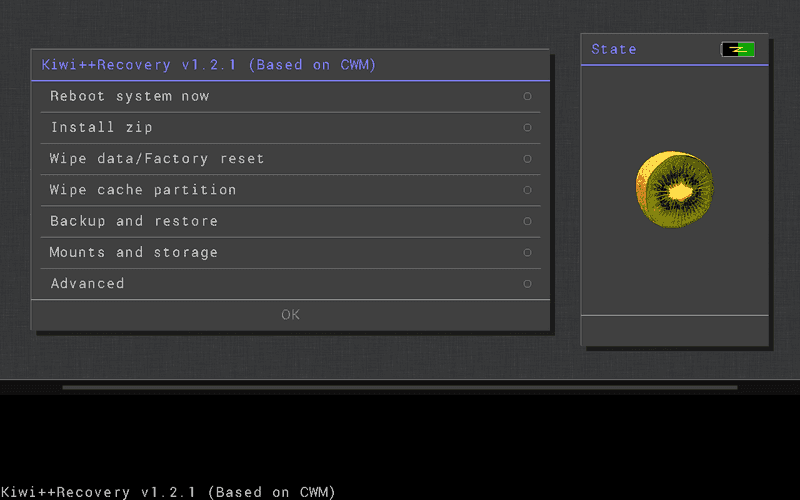Select Wipe cache partition entry
This screenshot has height=500, width=800.
click(x=290, y=190)
